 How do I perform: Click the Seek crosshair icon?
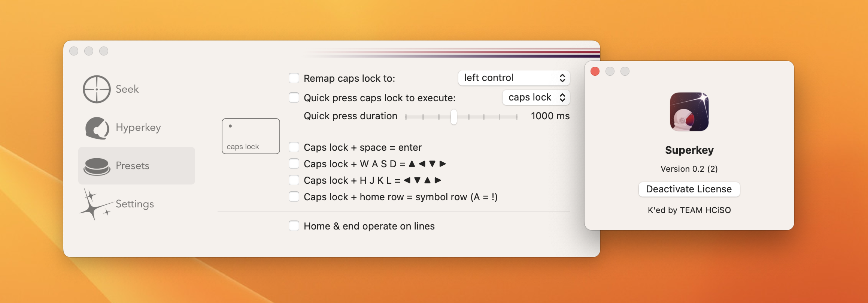tap(97, 89)
